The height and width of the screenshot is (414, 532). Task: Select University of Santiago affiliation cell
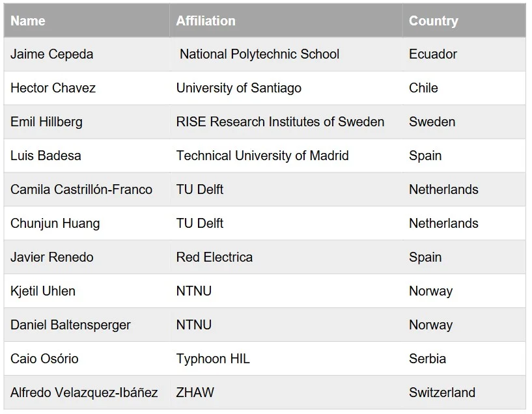[x=286, y=88]
